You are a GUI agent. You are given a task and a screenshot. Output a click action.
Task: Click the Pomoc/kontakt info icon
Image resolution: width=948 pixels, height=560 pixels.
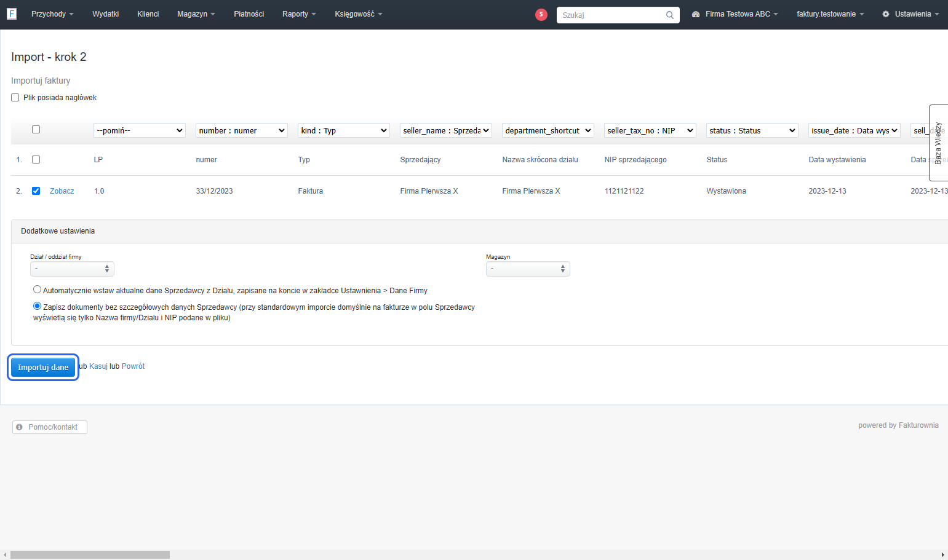pyautogui.click(x=19, y=427)
